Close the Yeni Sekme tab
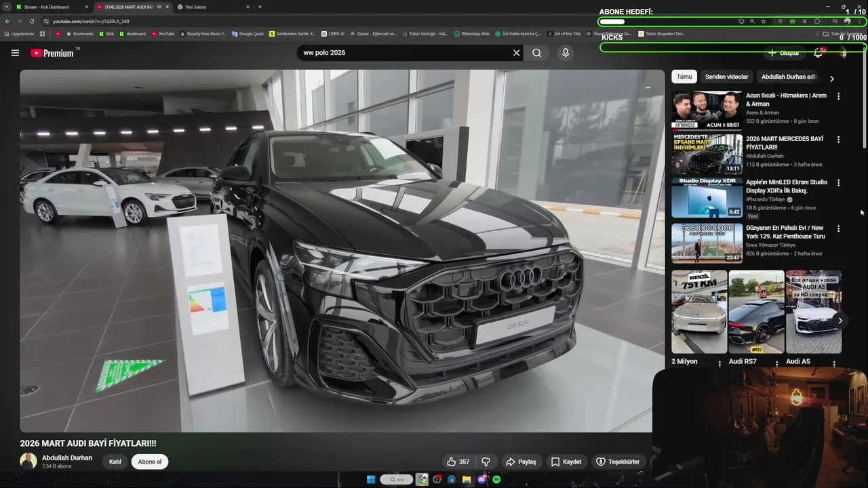This screenshot has height=488, width=868. pyautogui.click(x=248, y=7)
